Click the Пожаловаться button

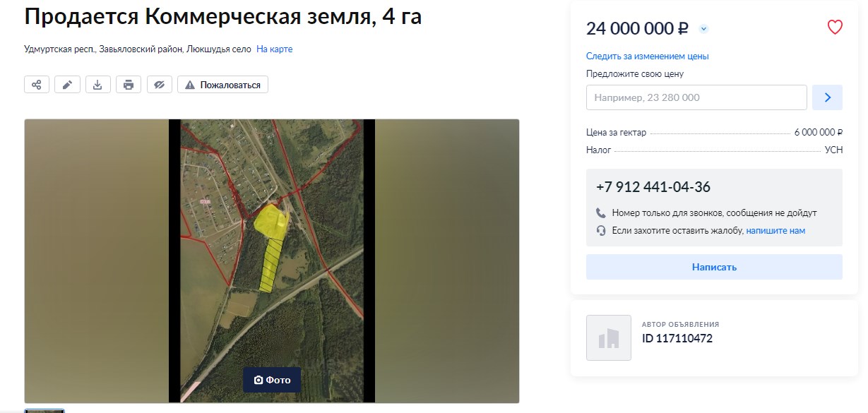click(x=222, y=85)
